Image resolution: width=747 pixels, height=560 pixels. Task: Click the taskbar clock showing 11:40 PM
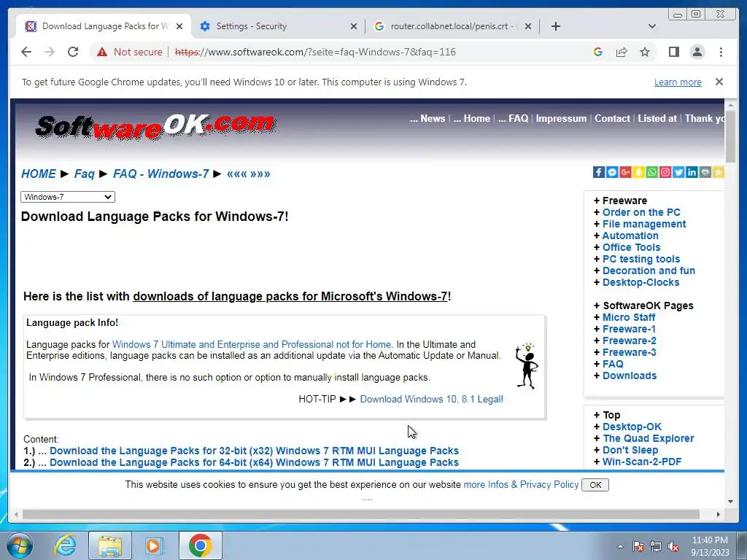pyautogui.click(x=710, y=546)
